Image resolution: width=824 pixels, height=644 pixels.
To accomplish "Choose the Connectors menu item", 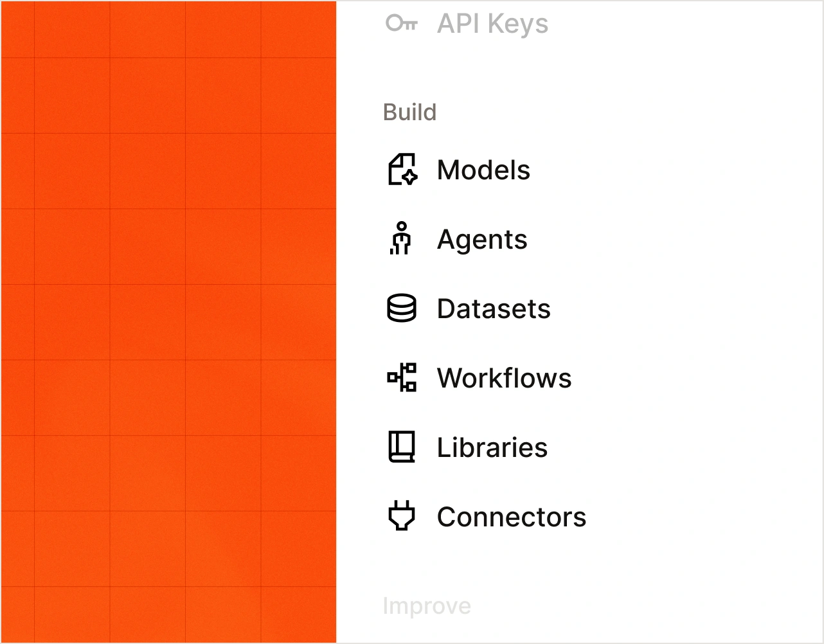I will (x=512, y=517).
